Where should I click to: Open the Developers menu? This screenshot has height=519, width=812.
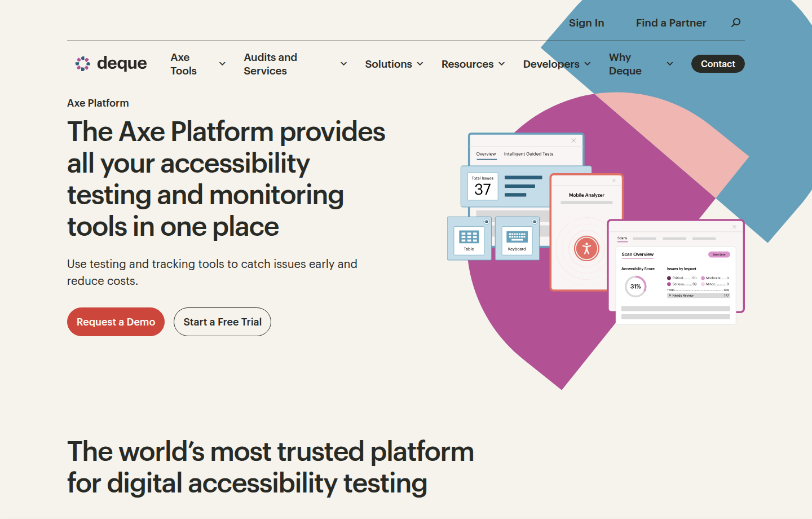pos(551,64)
